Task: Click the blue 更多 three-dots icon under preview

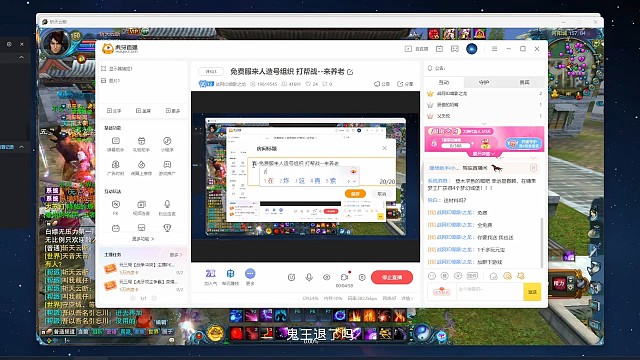Action: [x=250, y=273]
